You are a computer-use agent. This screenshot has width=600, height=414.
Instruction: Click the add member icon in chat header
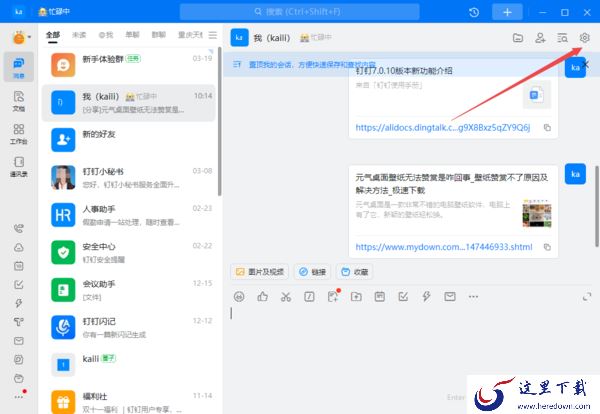click(540, 38)
